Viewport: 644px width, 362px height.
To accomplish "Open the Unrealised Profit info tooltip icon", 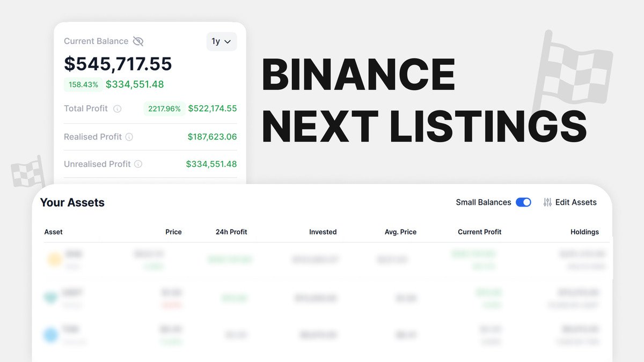I will 138,164.
